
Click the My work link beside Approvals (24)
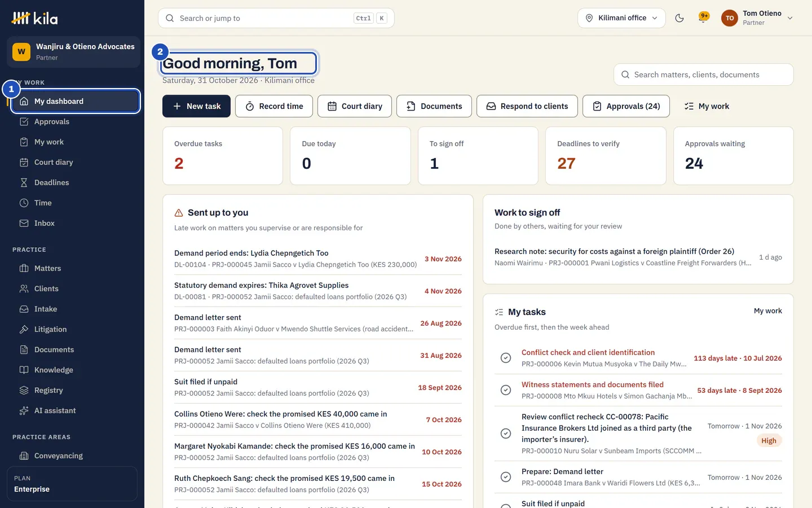tap(707, 106)
